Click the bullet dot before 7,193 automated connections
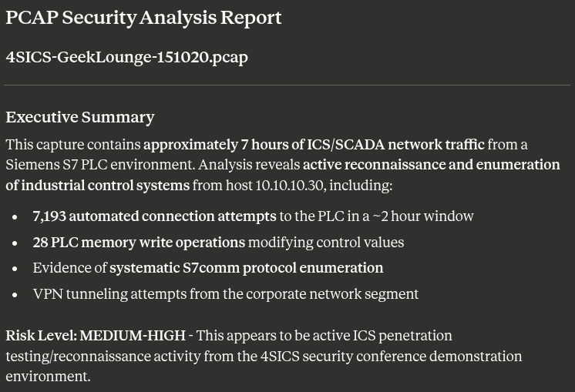The width and height of the screenshot is (575, 392). (x=15, y=217)
